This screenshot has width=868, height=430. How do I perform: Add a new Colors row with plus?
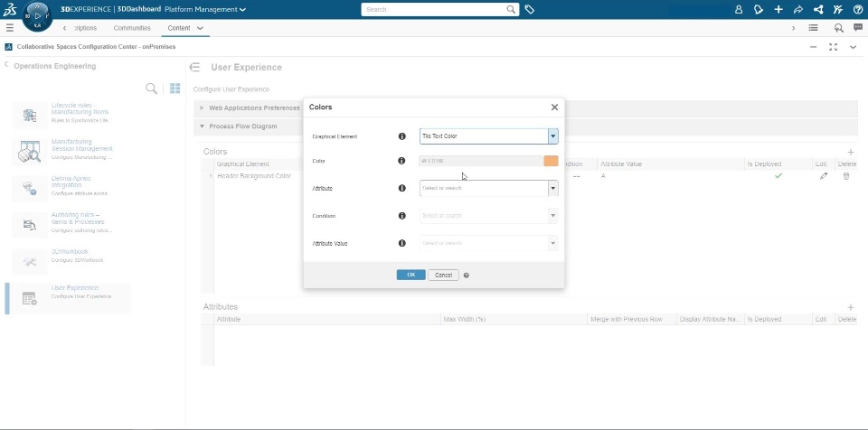coord(851,152)
